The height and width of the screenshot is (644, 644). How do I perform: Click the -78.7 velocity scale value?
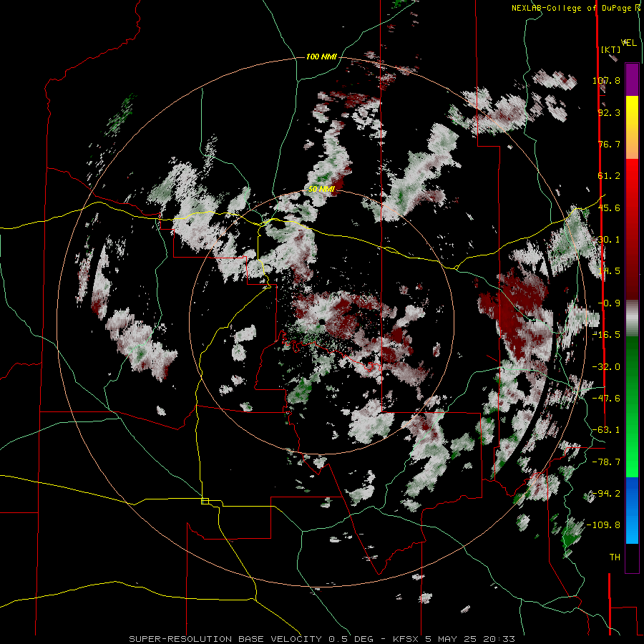pos(606,462)
